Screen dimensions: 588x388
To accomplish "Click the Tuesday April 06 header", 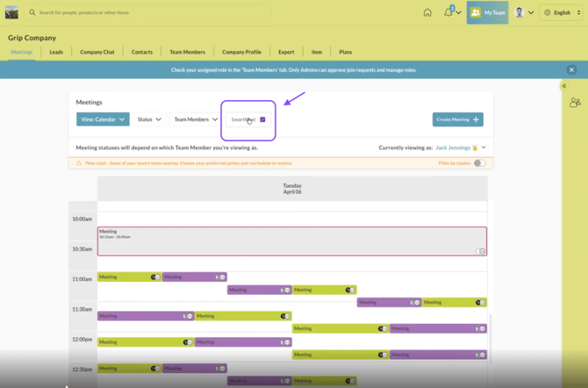I will click(292, 189).
